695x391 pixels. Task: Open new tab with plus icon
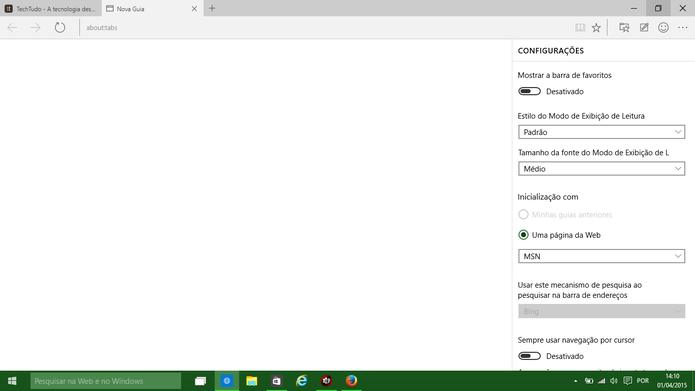212,8
